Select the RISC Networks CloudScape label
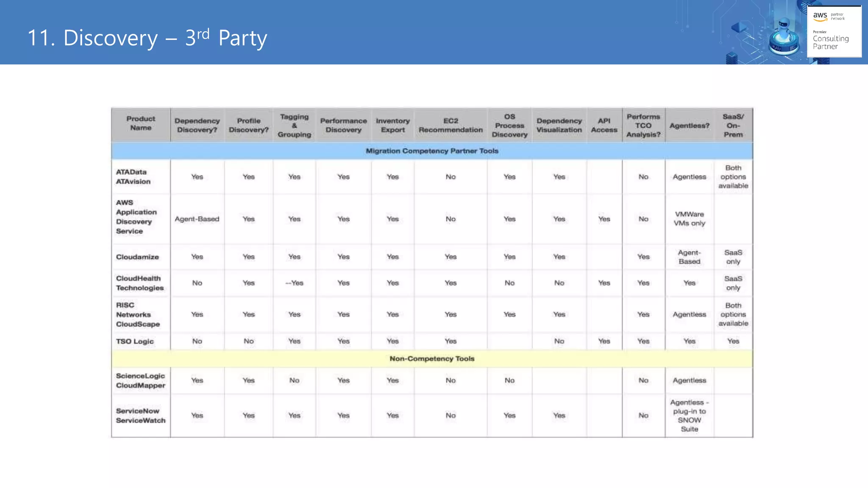868x488 pixels. 138,314
